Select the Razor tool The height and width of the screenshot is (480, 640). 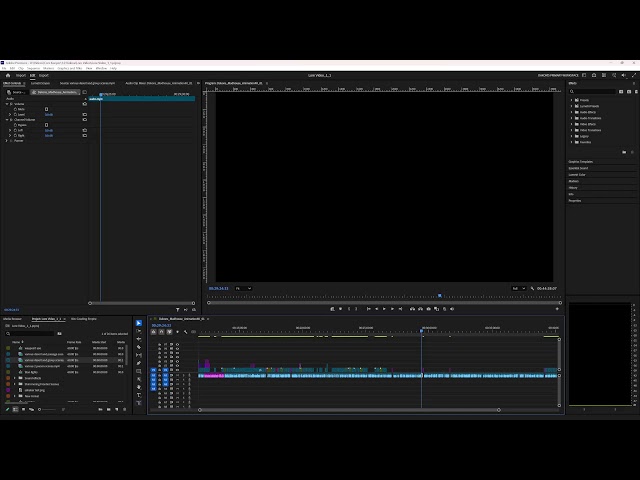[x=139, y=347]
